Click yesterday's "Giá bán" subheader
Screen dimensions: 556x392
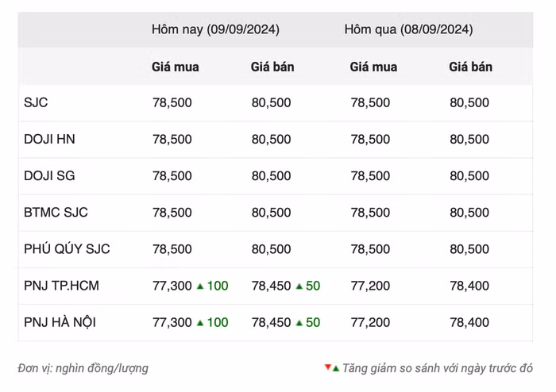point(470,67)
